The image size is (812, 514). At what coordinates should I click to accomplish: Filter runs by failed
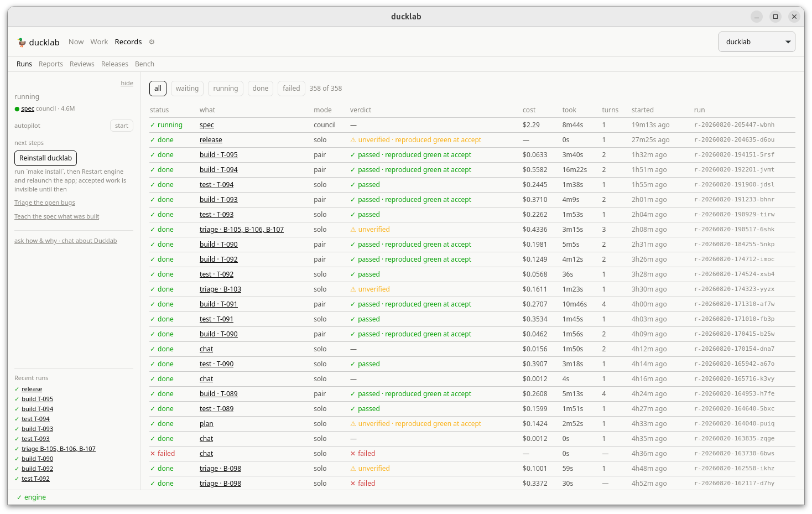(x=292, y=89)
